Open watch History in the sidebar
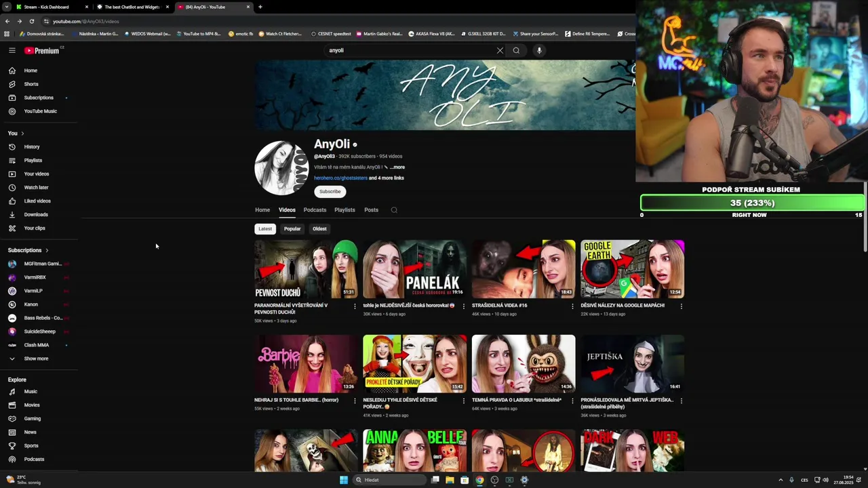This screenshot has height=488, width=868. coord(32,147)
